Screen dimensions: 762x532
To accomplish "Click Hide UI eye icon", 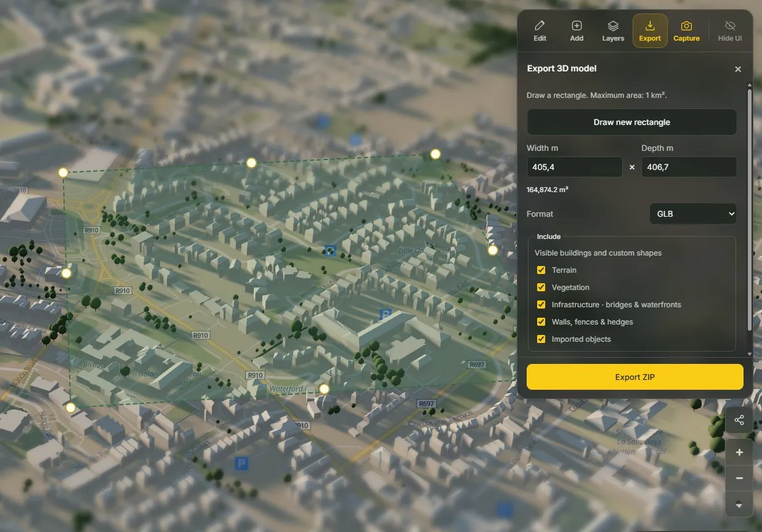I will (x=730, y=31).
